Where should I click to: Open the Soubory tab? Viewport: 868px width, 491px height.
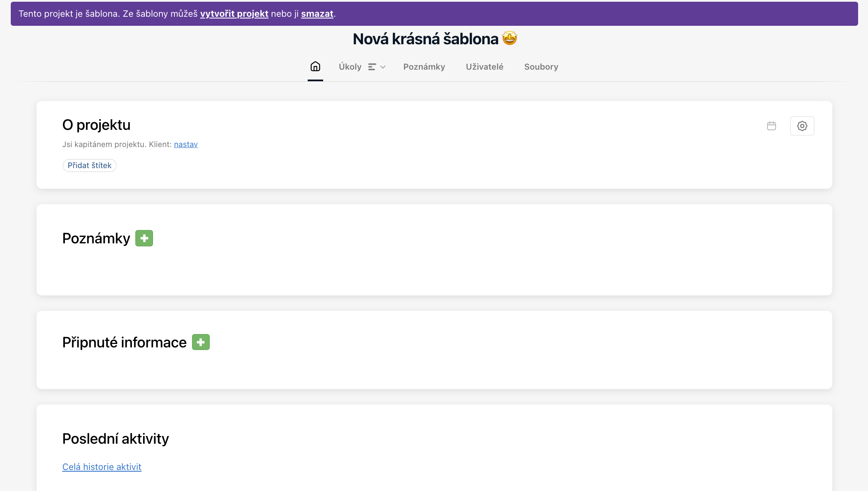541,67
